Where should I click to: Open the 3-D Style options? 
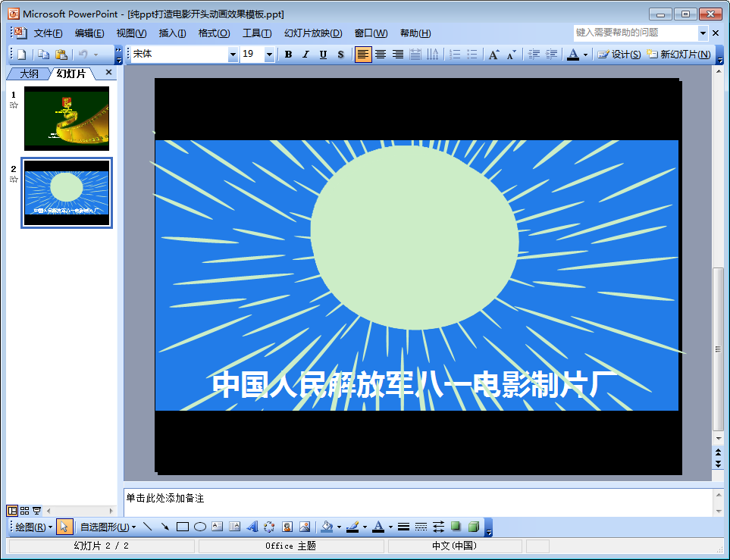coord(474,527)
